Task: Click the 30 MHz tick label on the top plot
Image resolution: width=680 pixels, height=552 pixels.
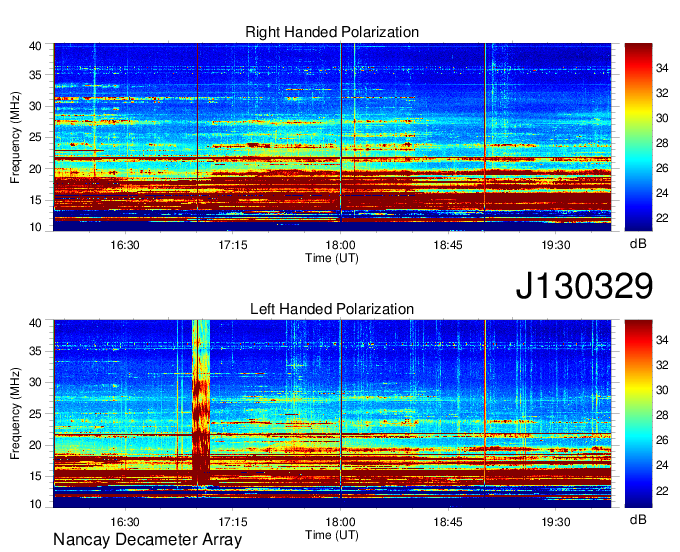Action: tap(35, 106)
